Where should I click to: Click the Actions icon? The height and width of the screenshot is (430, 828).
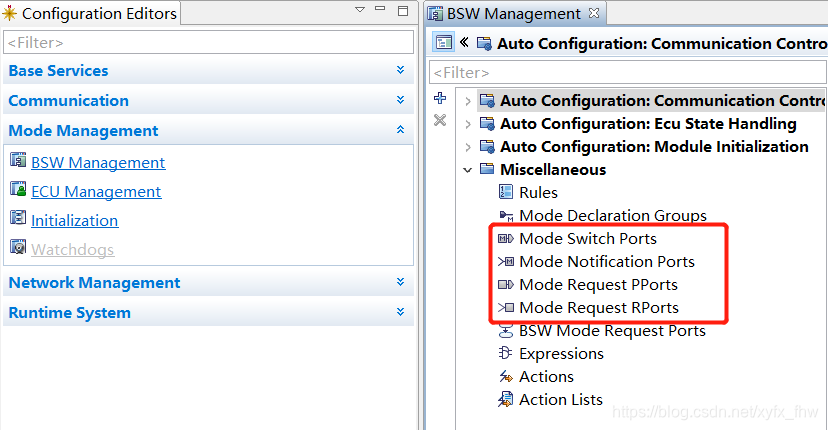tap(506, 377)
